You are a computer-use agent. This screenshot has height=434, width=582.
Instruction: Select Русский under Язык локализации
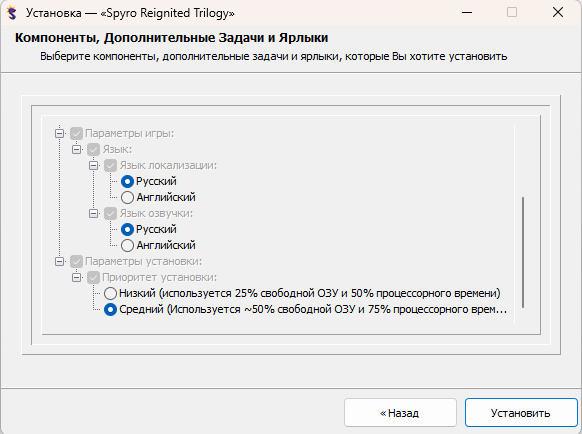127,182
